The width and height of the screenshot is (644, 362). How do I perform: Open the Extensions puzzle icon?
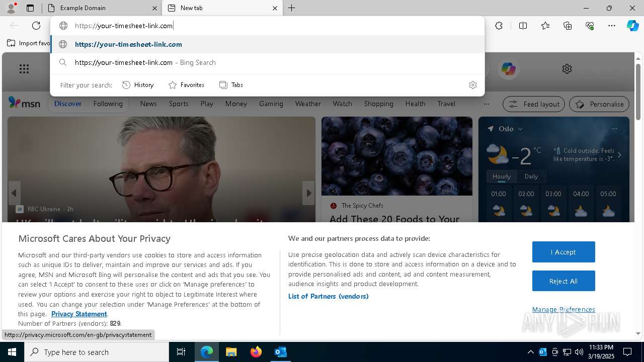[x=499, y=26]
